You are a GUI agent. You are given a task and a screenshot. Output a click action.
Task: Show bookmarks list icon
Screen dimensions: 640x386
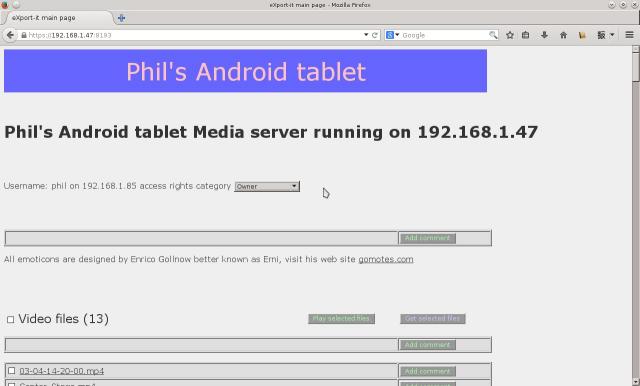point(526,35)
